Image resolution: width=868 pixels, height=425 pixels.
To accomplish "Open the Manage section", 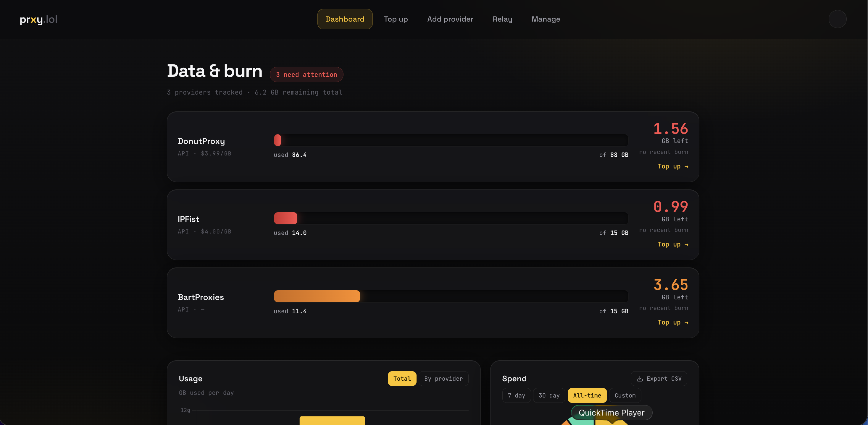I will [546, 19].
